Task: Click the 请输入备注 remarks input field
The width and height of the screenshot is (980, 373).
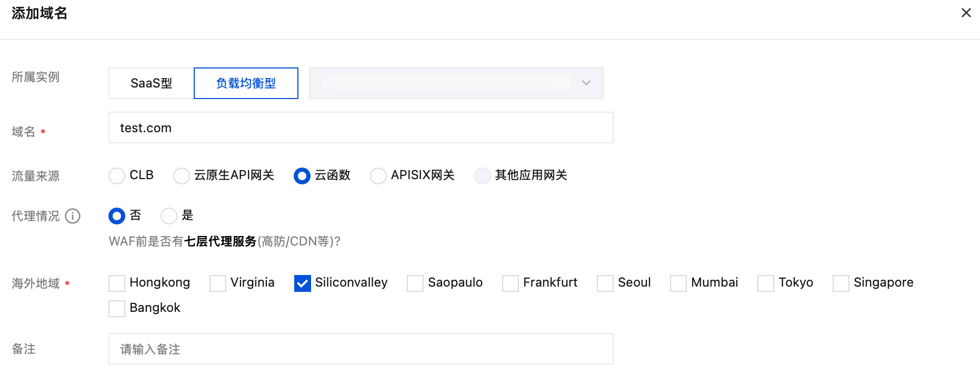Action: pyautogui.click(x=361, y=349)
